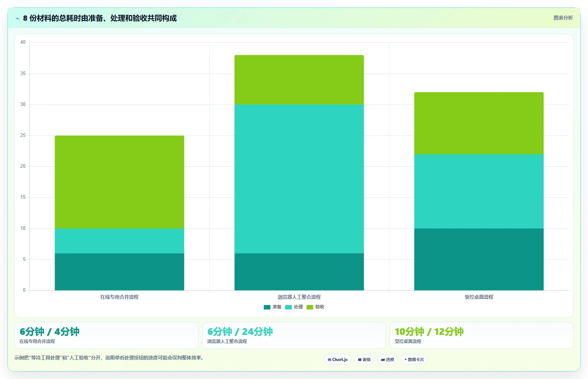
Task: Click the 验收 segment of the 受控桌面流程 bar
Action: click(479, 123)
